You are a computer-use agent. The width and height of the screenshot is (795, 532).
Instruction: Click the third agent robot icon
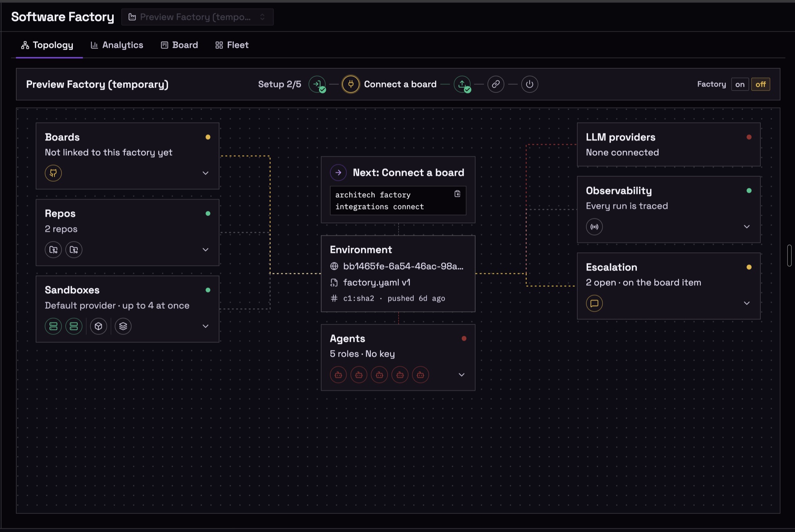point(379,375)
